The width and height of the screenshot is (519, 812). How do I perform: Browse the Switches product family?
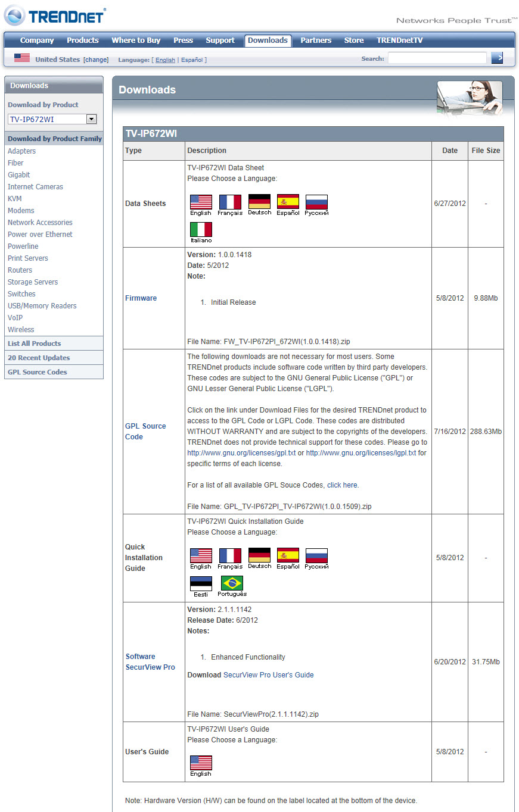21,294
